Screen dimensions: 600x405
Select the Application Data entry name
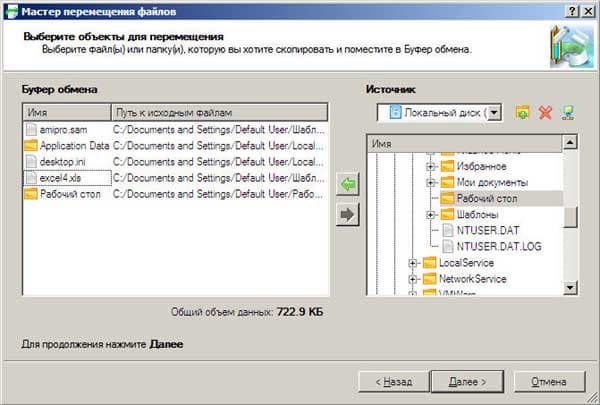(75, 146)
